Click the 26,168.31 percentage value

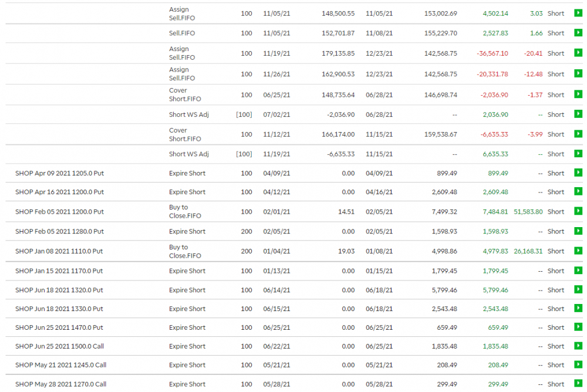click(x=528, y=251)
